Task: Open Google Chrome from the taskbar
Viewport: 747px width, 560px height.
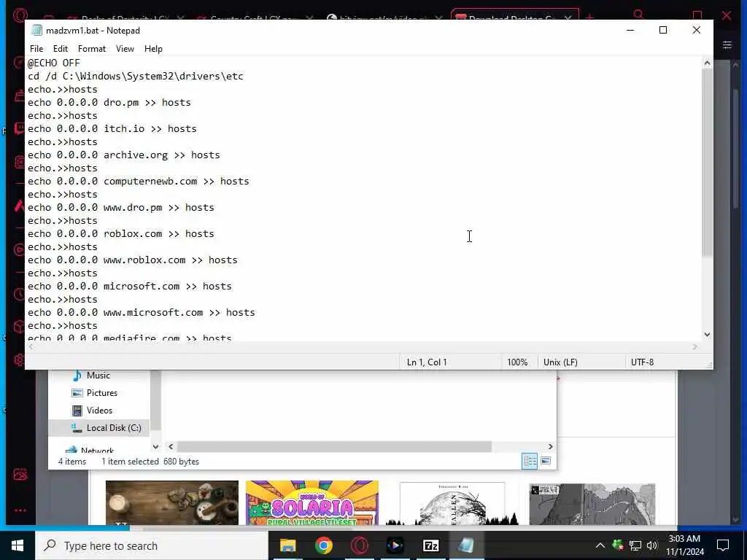Action: point(323,545)
